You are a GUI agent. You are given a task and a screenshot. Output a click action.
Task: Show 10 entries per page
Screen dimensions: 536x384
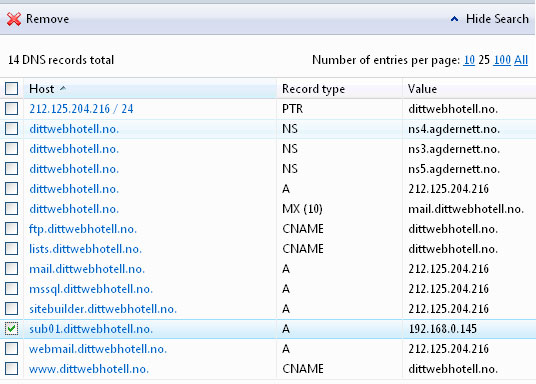pos(469,60)
